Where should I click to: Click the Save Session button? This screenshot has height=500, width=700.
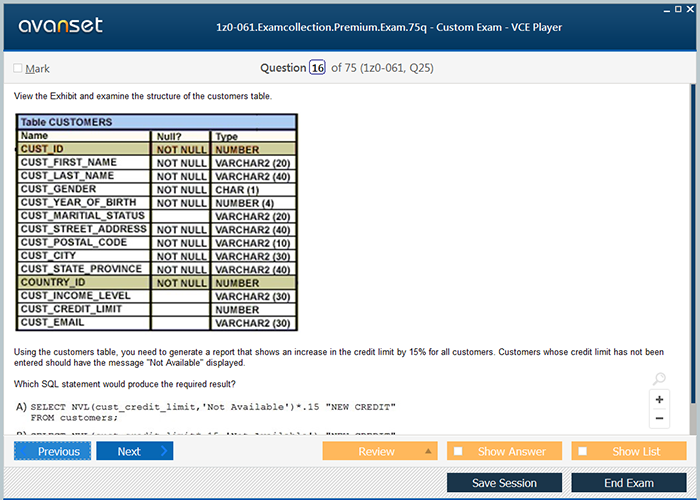[x=503, y=483]
